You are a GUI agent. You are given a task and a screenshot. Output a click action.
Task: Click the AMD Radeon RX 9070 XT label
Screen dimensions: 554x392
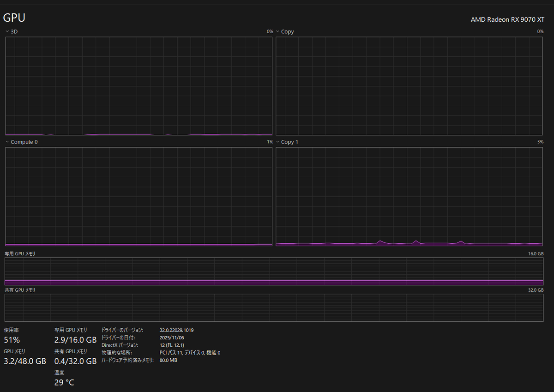tap(507, 19)
